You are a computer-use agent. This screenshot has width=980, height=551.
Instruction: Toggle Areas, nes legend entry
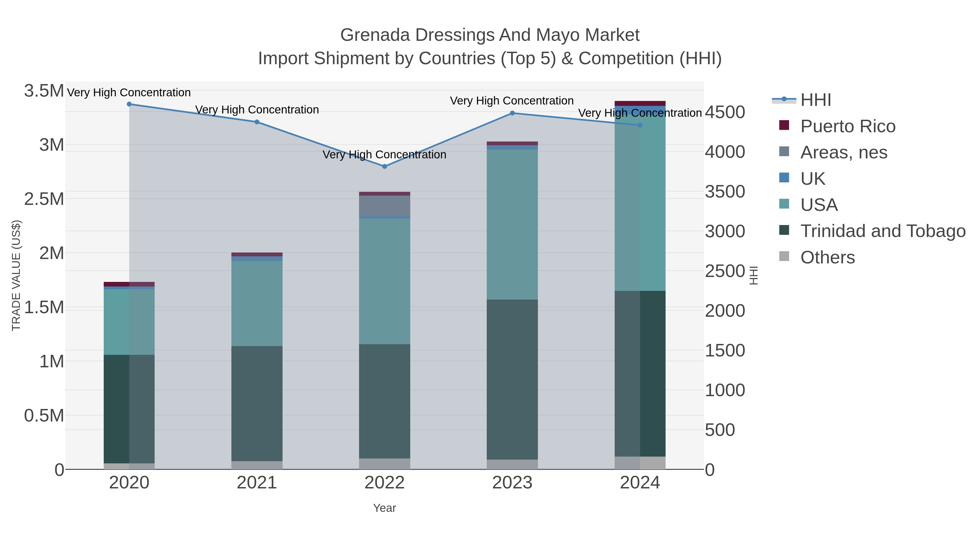(x=833, y=152)
